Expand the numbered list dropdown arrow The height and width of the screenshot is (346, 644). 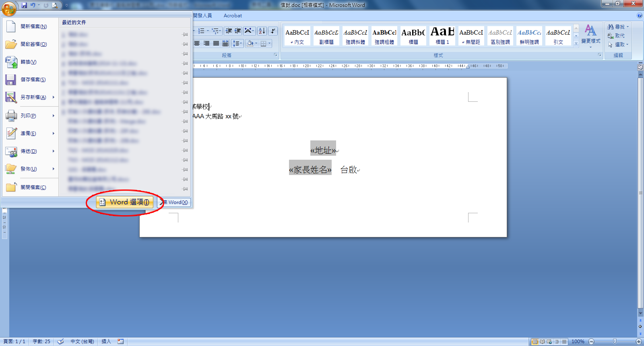coord(208,31)
